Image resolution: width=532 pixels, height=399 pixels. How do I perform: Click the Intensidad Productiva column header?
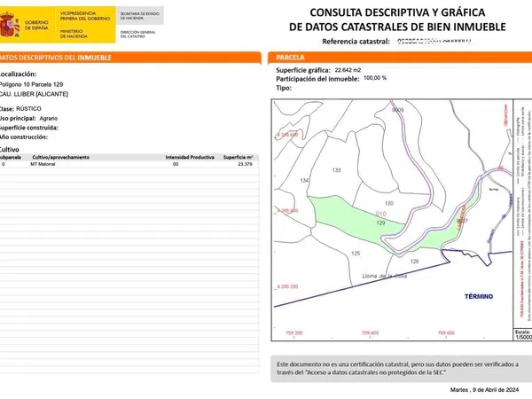pos(187,157)
